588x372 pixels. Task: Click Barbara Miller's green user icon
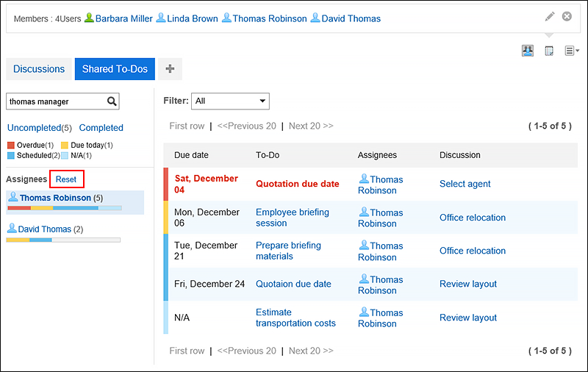89,18
